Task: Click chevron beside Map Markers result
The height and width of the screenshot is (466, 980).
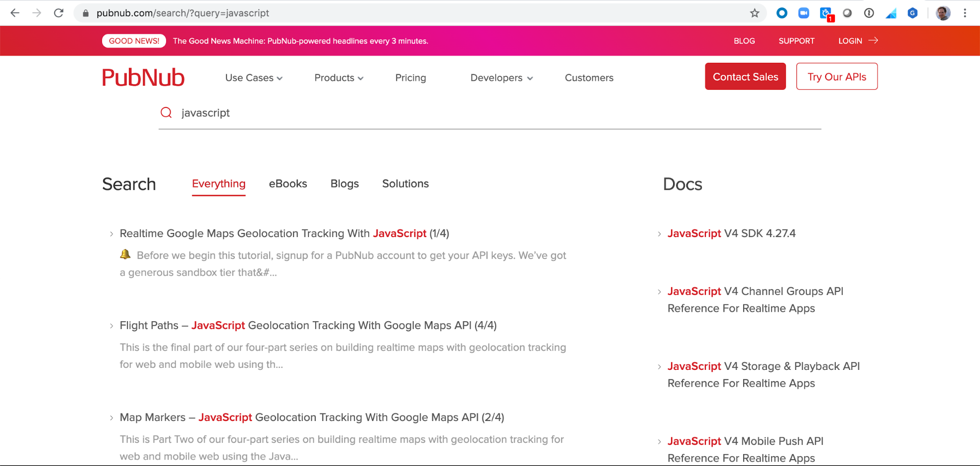Action: tap(112, 418)
